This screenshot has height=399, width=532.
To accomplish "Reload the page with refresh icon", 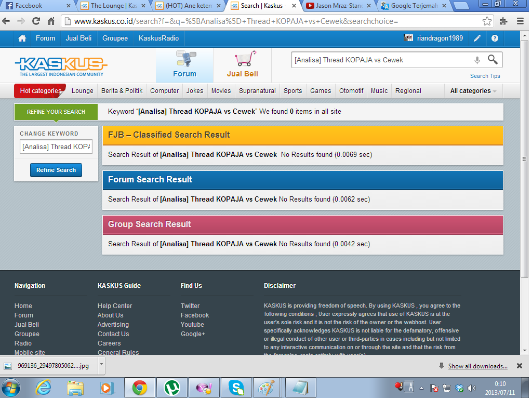I will pos(36,21).
